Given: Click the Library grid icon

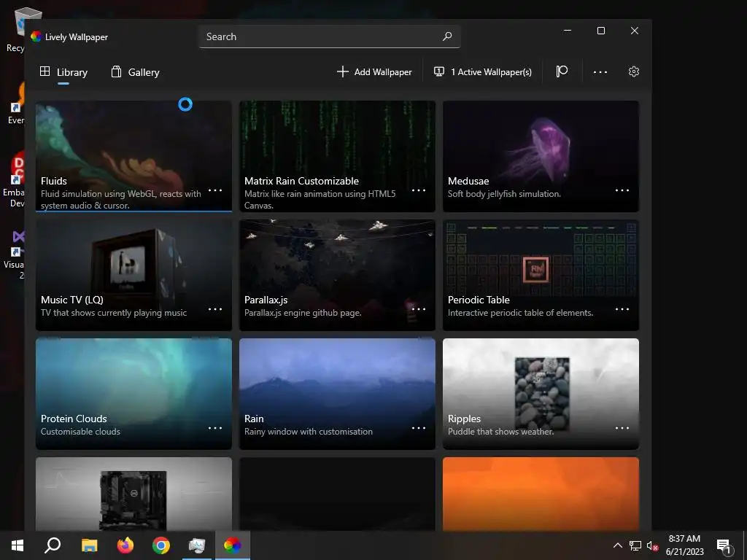Looking at the screenshot, I should 44,71.
